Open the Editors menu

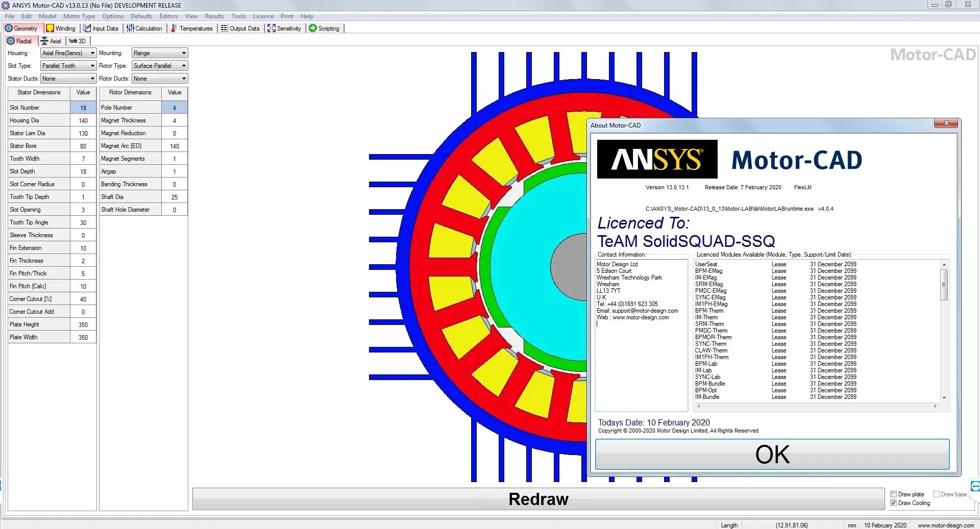[x=168, y=16]
